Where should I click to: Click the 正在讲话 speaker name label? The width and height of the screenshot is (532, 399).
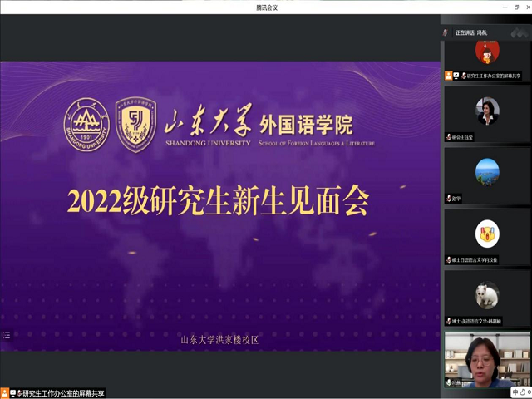pos(471,32)
